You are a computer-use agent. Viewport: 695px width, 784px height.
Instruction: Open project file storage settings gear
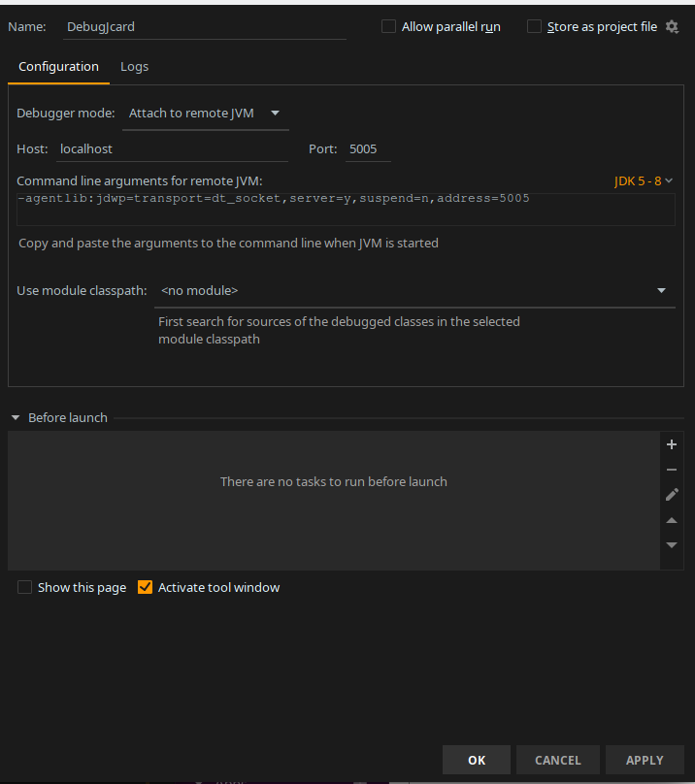pyautogui.click(x=672, y=26)
